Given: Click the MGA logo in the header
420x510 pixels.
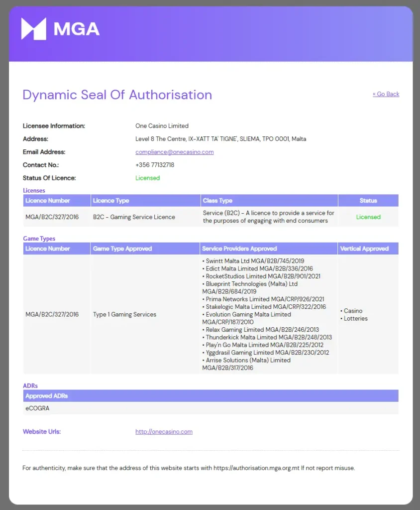Looking at the screenshot, I should [60, 29].
